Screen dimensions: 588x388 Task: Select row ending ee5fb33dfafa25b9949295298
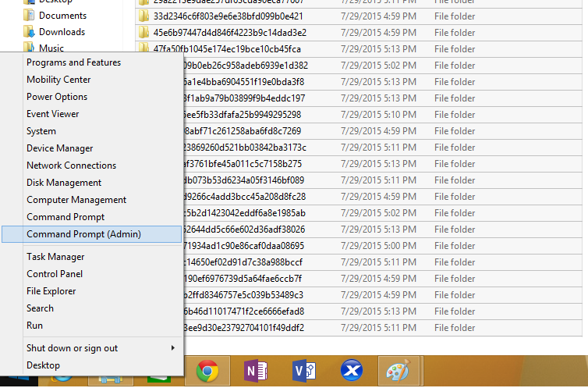382,115
